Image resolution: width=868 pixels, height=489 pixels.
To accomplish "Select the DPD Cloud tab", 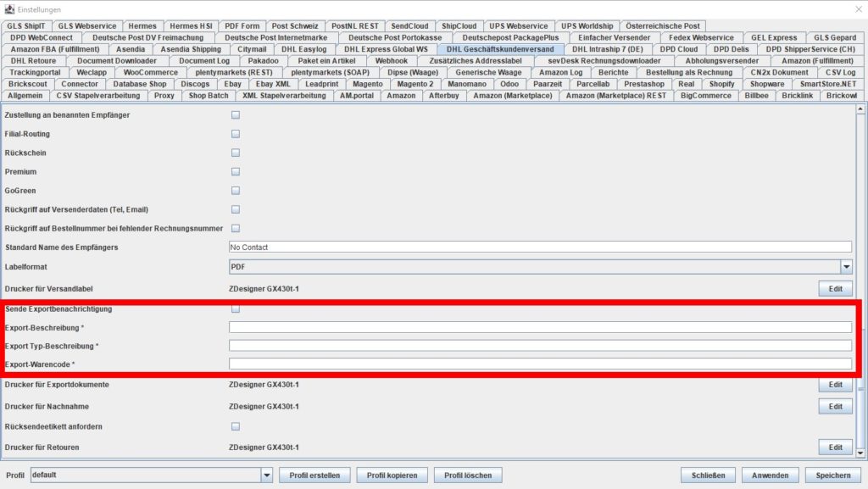I will (679, 49).
